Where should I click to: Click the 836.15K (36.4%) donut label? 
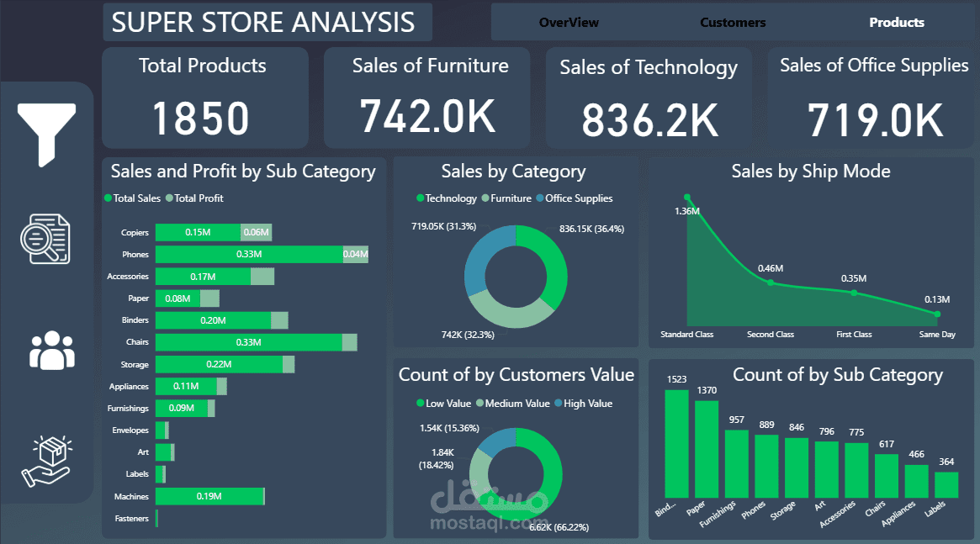coord(592,229)
